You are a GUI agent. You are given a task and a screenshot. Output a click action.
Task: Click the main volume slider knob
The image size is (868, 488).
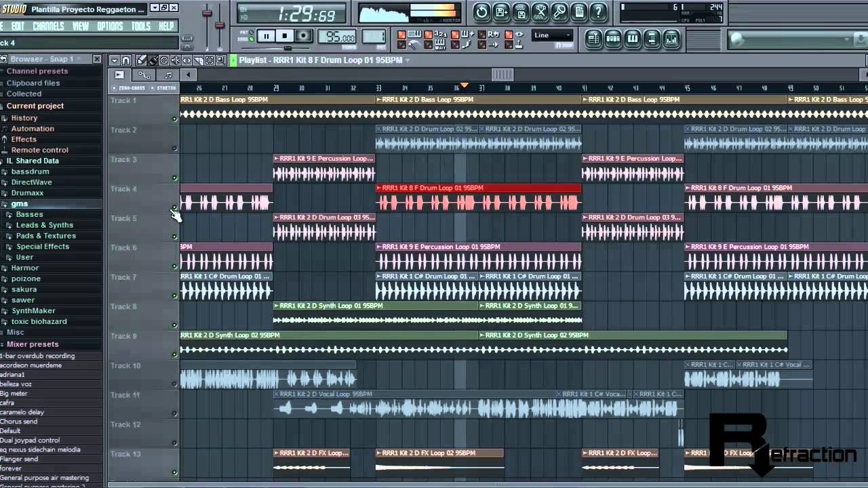coord(207,14)
